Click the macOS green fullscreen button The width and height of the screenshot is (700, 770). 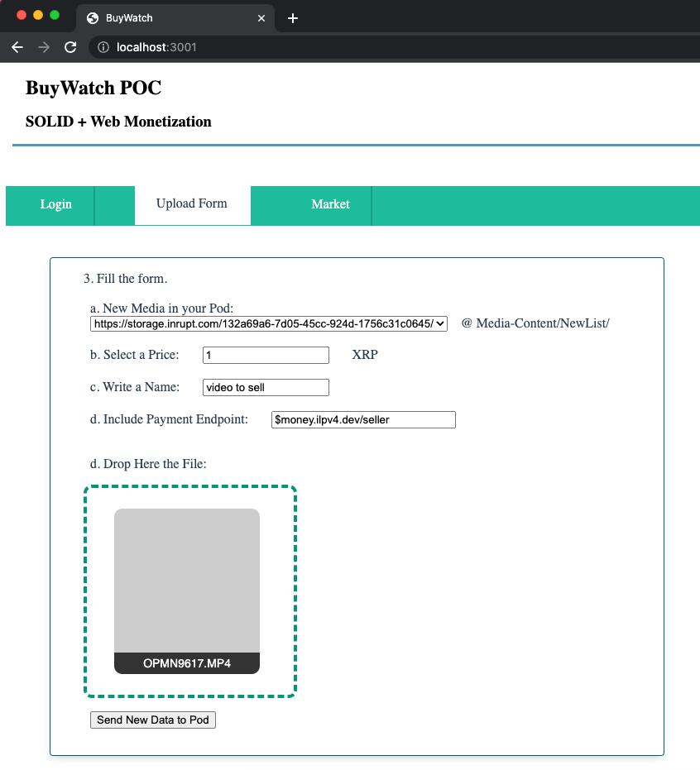[55, 15]
